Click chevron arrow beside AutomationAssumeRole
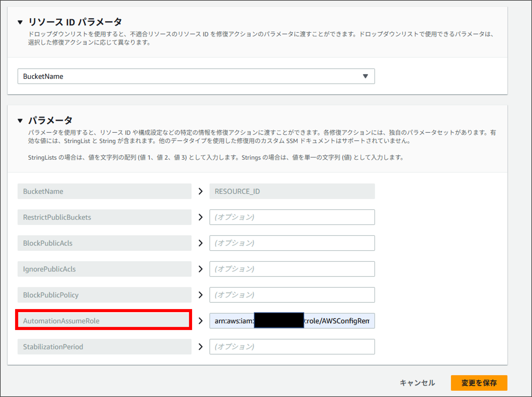Screen dimensions: 532x397 (200, 321)
